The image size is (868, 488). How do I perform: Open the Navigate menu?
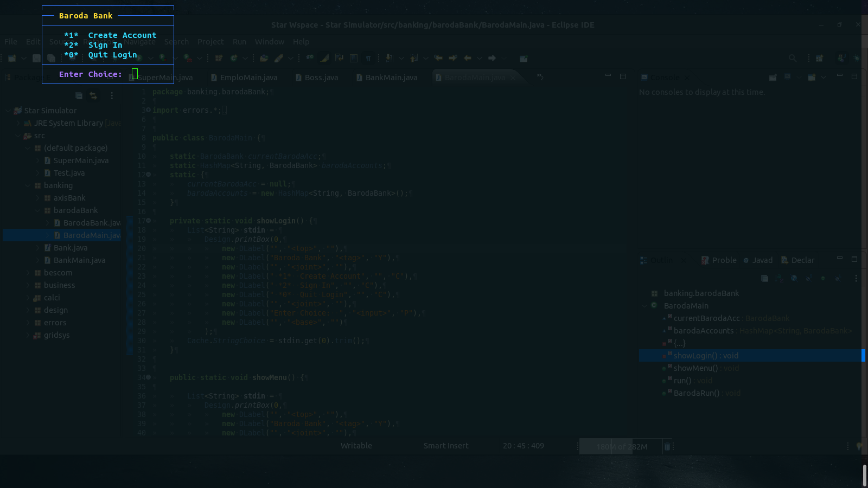click(x=140, y=42)
